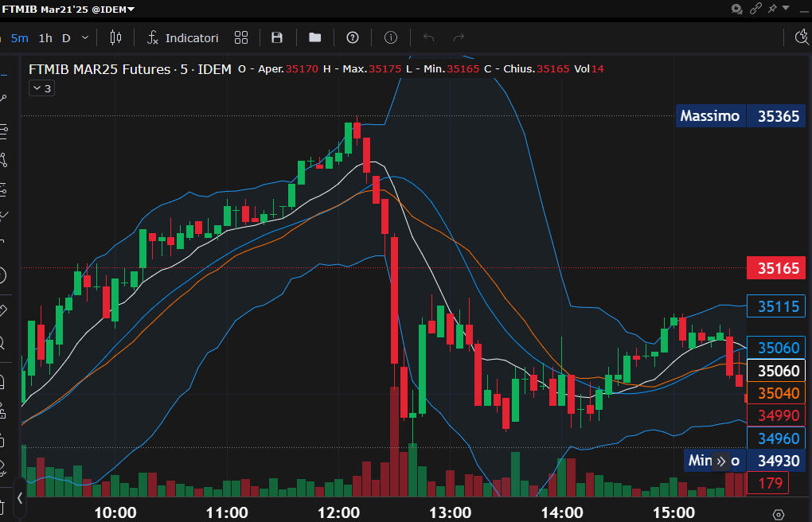This screenshot has width=812, height=522.
Task: Click the info circle icon
Action: point(391,37)
